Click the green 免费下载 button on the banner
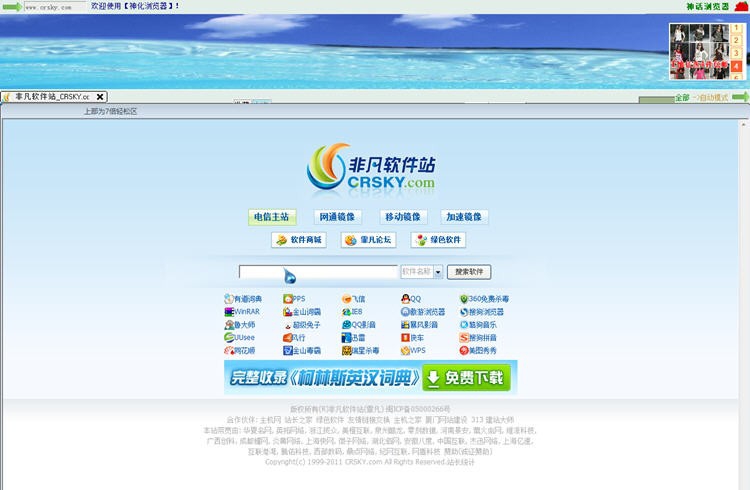The width and height of the screenshot is (750, 490). (466, 378)
